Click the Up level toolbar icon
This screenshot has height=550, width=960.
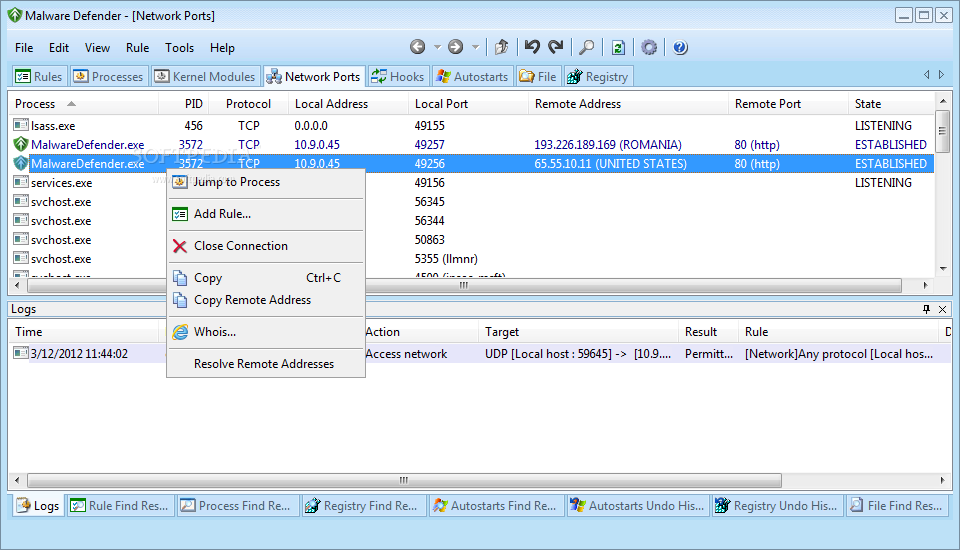(501, 47)
